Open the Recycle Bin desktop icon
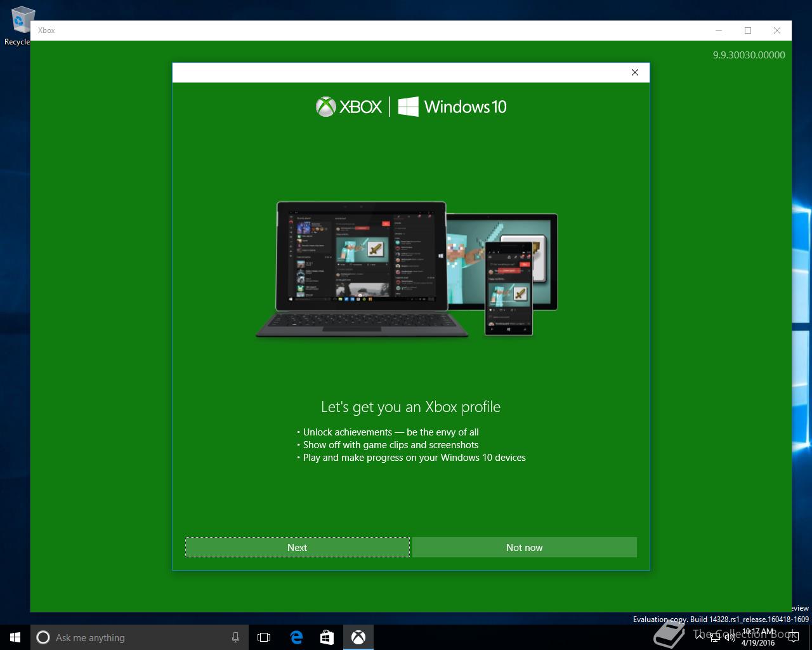Screen dimensions: 812x650 [x=19, y=27]
